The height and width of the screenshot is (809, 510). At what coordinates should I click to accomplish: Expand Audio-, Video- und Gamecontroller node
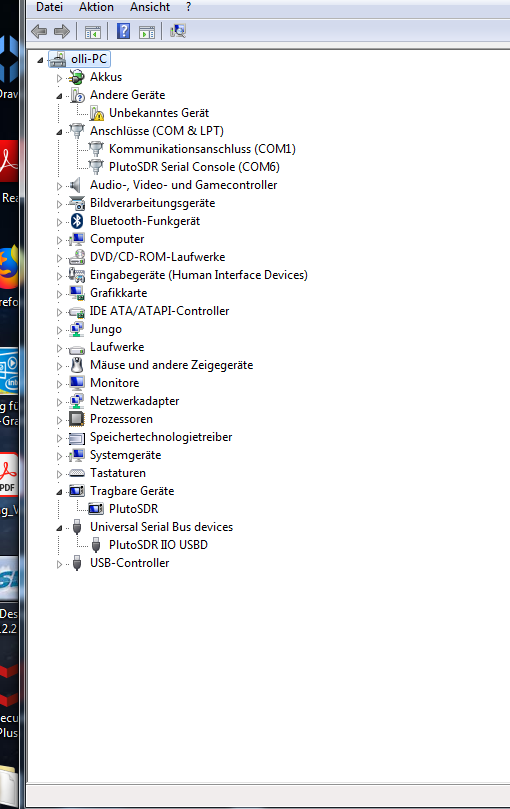[59, 186]
